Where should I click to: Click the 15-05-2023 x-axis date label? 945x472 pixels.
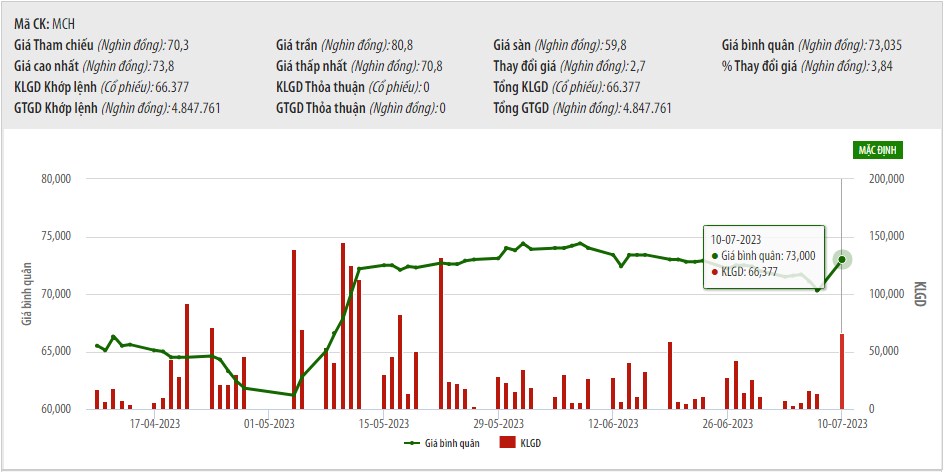pyautogui.click(x=384, y=424)
